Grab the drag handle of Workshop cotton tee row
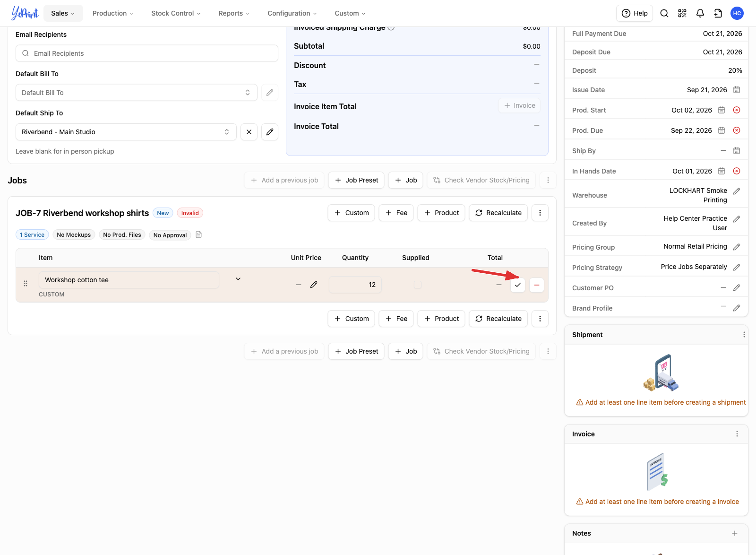756x555 pixels. [26, 284]
